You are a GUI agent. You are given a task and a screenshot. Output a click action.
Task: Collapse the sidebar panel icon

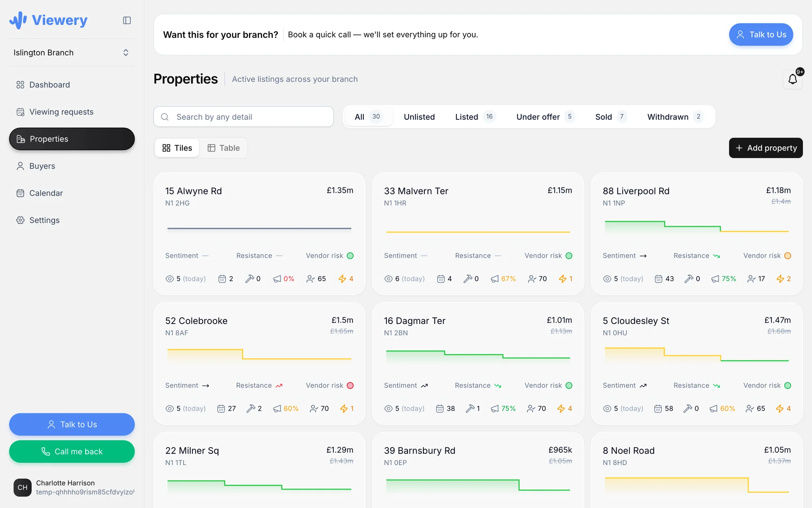(127, 20)
